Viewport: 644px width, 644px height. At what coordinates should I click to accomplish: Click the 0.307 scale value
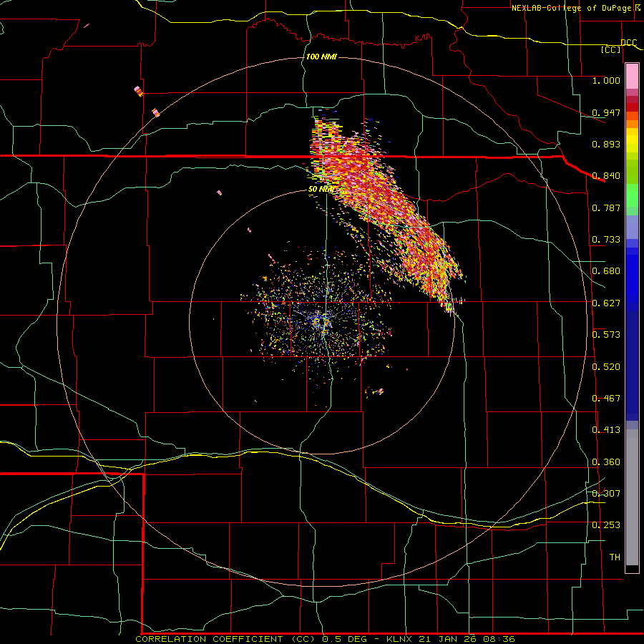point(606,494)
